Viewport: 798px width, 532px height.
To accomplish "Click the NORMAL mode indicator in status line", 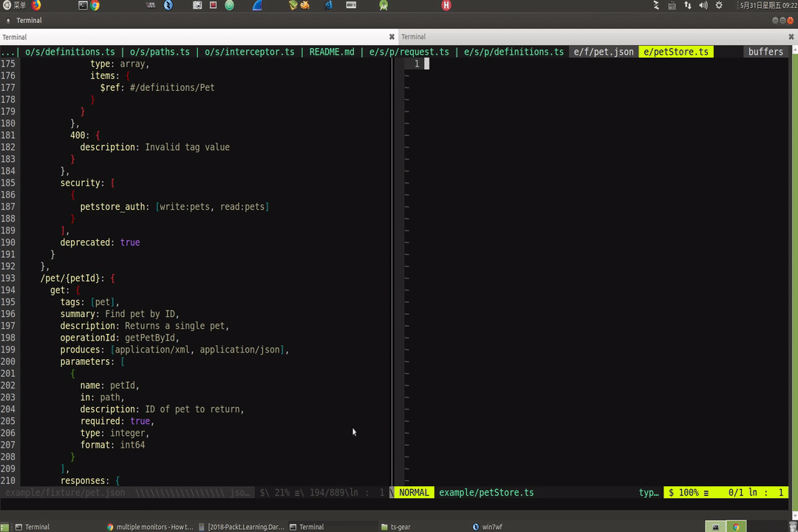I will 414,492.
